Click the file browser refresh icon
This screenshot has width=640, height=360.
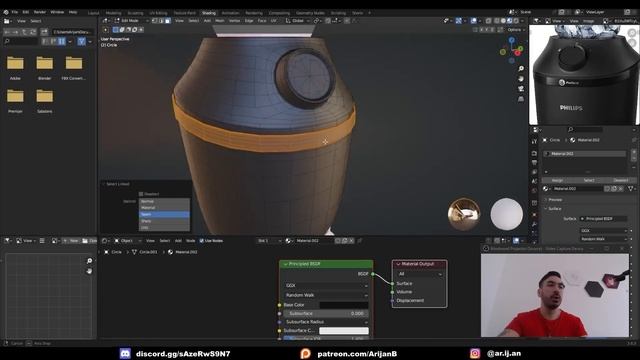pyautogui.click(x=33, y=32)
